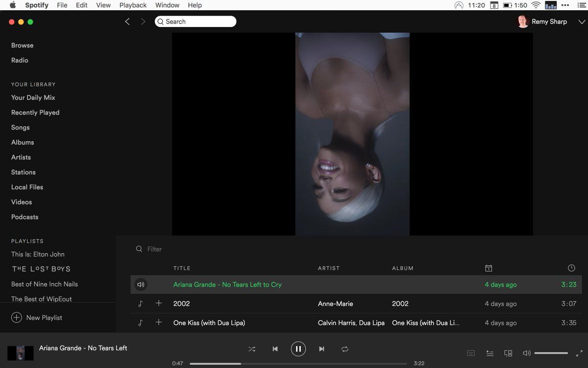Toggle repeat mode
588x368 pixels.
(x=345, y=349)
